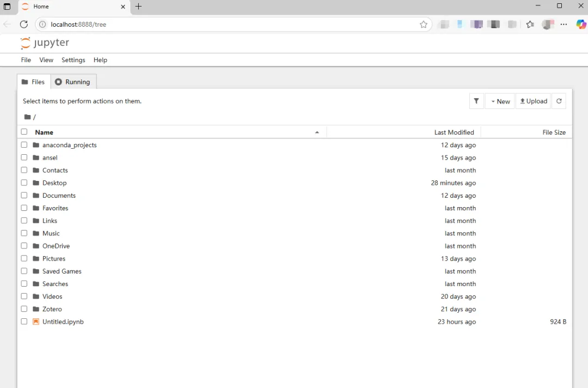Click the Documents folder icon
The height and width of the screenshot is (388, 588).
pyautogui.click(x=36, y=196)
